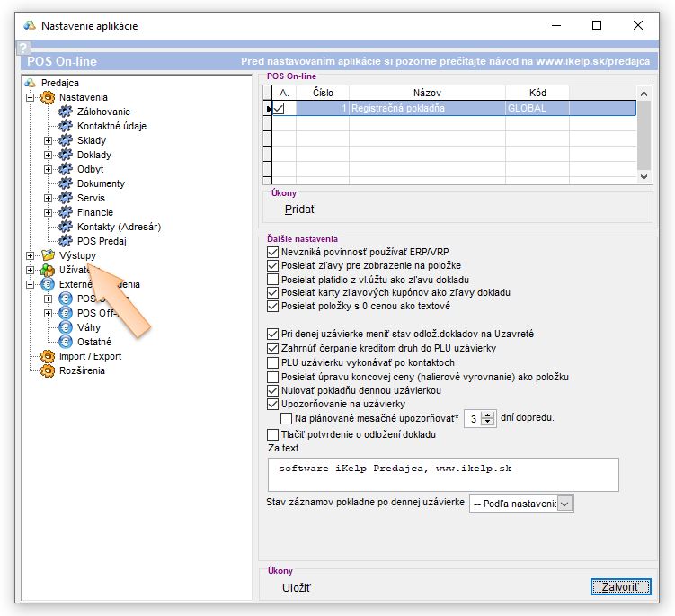
Task: Select Kontakty (Adresár) in the tree
Action: [119, 227]
